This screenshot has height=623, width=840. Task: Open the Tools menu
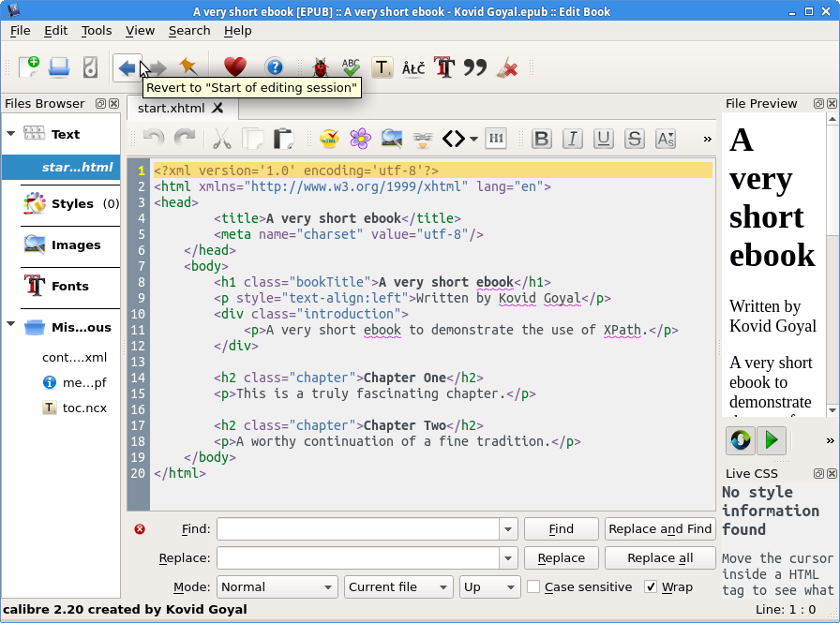click(97, 30)
